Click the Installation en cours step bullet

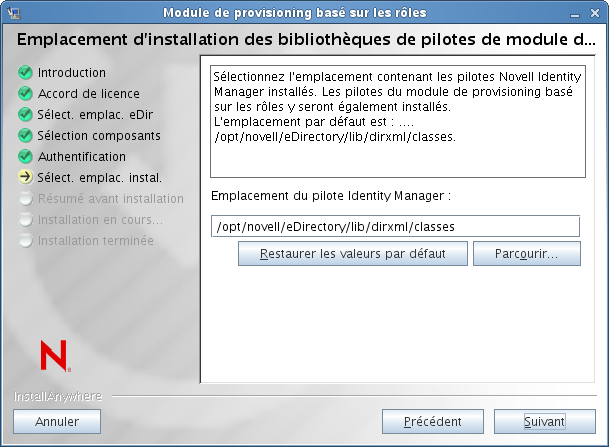[x=25, y=220]
